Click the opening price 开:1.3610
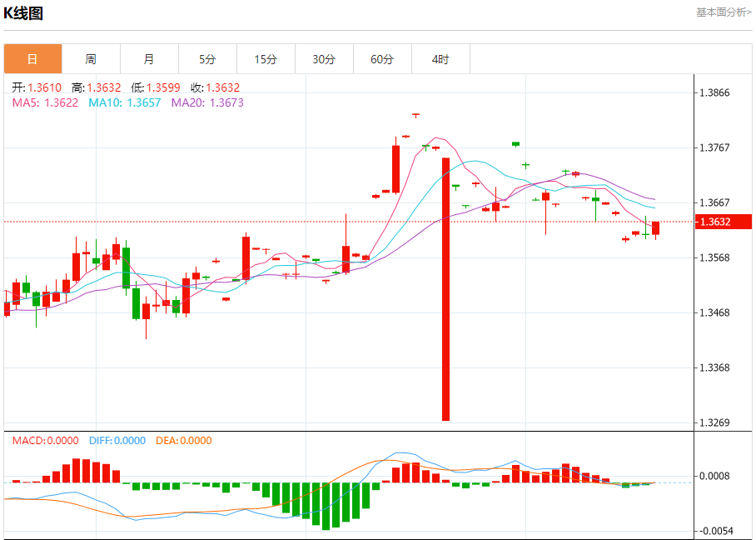Screen dimensions: 756x540 37,87
